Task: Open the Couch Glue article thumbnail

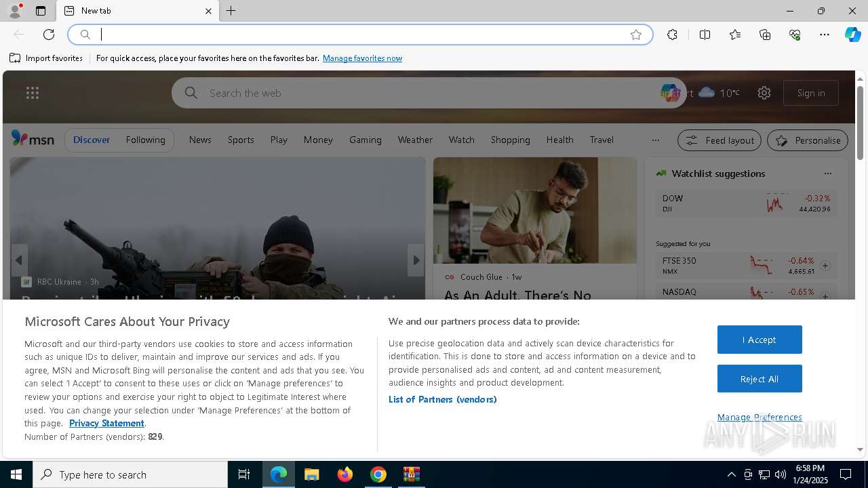Action: pyautogui.click(x=535, y=210)
